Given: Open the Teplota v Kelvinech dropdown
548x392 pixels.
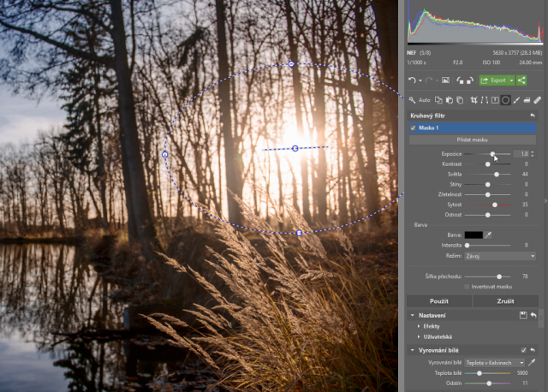Looking at the screenshot, I should (x=495, y=363).
